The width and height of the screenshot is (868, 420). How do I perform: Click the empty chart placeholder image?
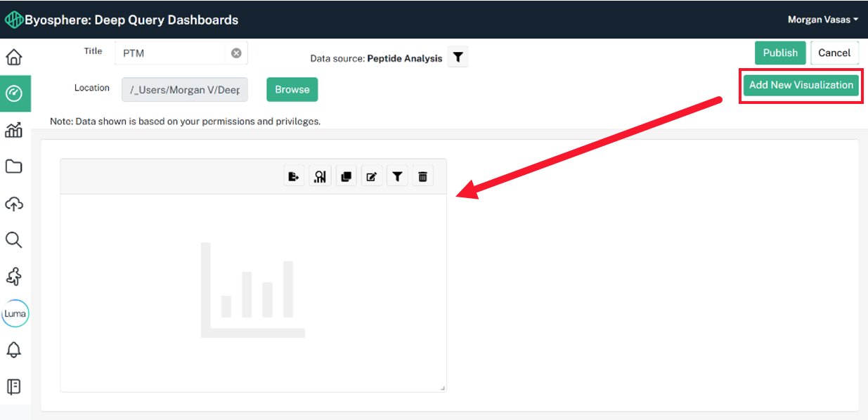pos(253,290)
